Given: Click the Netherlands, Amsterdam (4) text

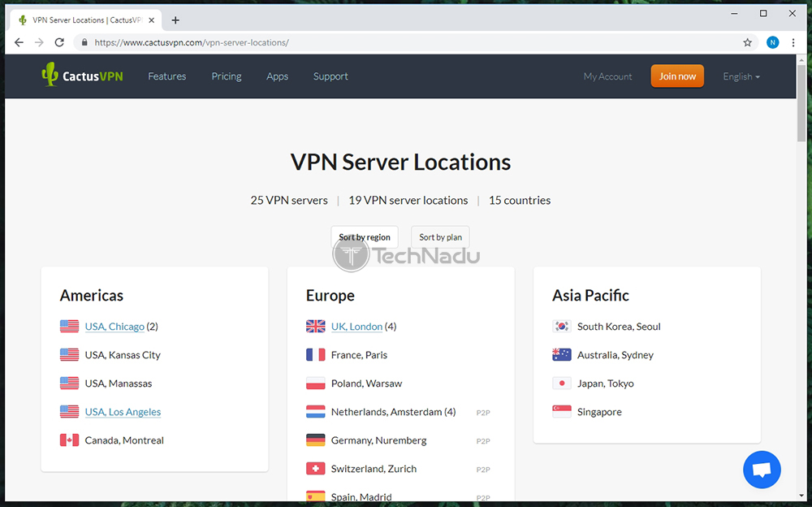Looking at the screenshot, I should [x=394, y=412].
